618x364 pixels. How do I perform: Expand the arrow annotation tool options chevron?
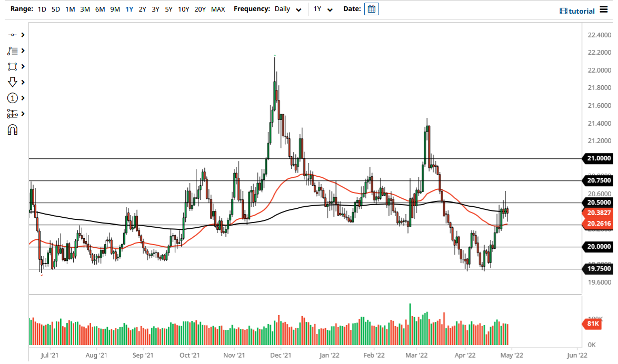pos(23,82)
